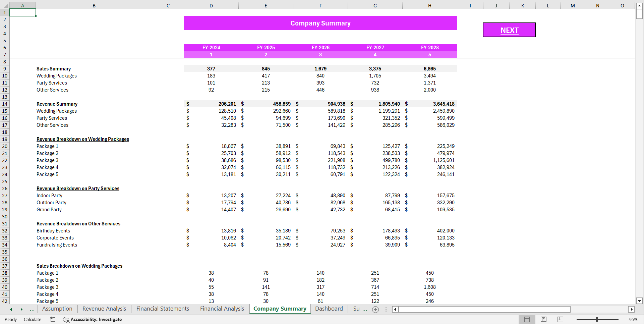Select the Page Layout view icon
The width and height of the screenshot is (644, 324).
click(543, 319)
